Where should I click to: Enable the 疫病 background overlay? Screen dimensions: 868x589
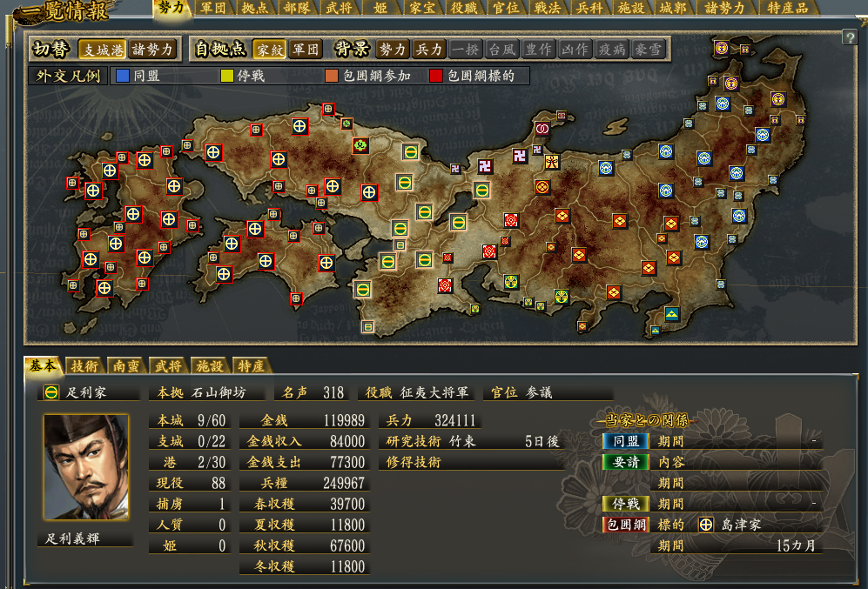pos(612,50)
